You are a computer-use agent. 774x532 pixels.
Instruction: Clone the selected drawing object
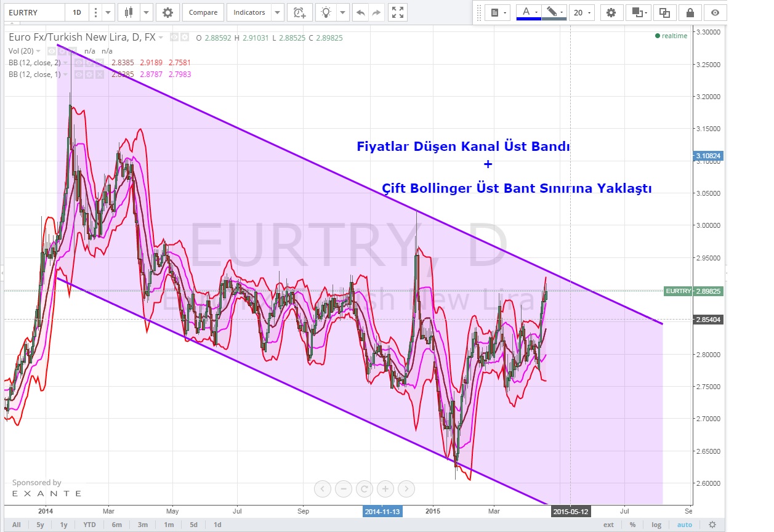664,12
